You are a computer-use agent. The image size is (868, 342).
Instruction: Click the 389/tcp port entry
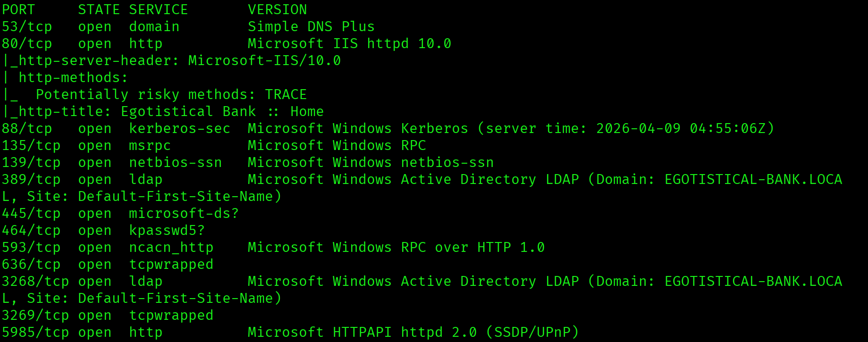31,180
